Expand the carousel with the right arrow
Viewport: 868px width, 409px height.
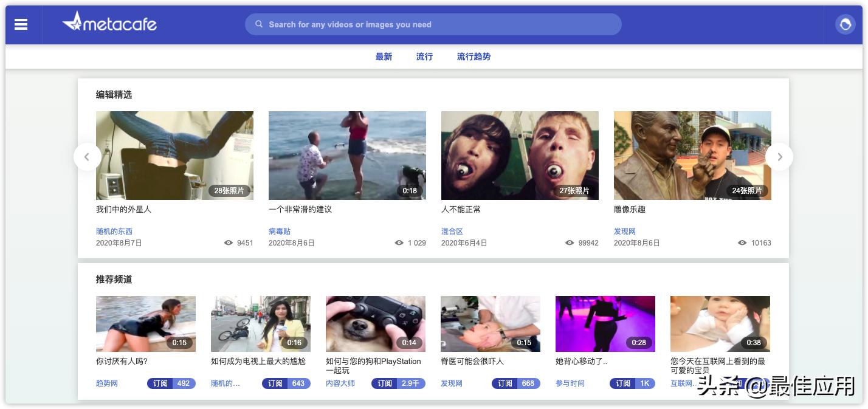779,156
